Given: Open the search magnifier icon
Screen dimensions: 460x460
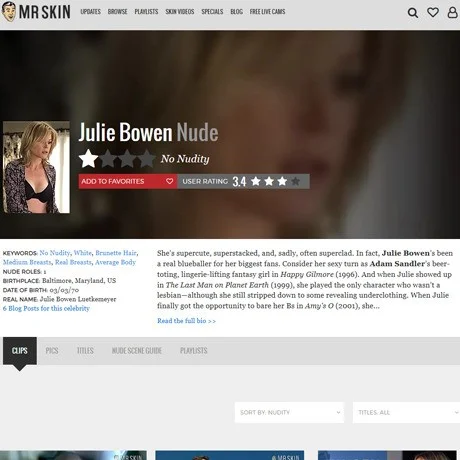Looking at the screenshot, I should point(413,13).
